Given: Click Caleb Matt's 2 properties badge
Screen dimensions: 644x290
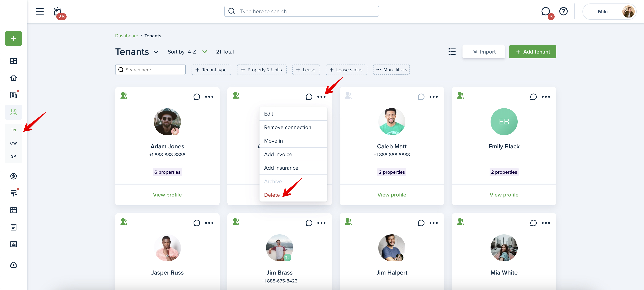Looking at the screenshot, I should coord(391,172).
